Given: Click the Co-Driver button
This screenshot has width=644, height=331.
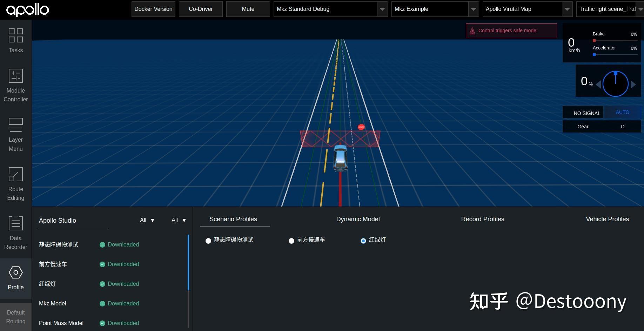Looking at the screenshot, I should [x=201, y=9].
